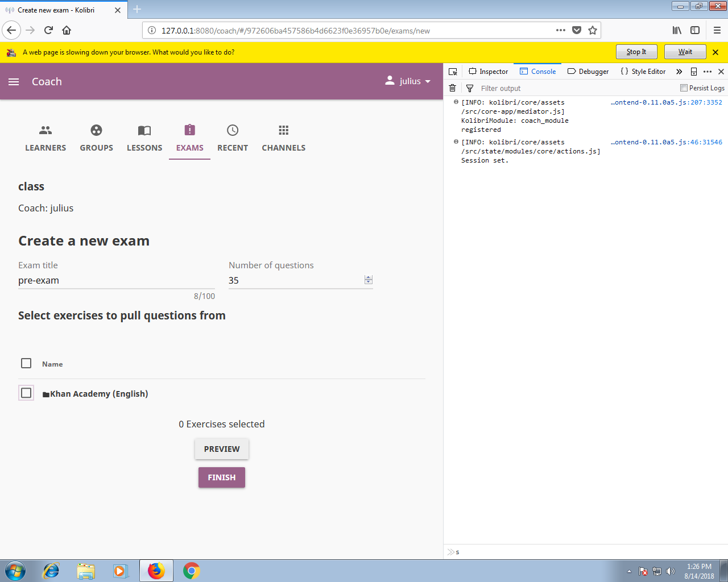Increment Number of questions with the stepper
The height and width of the screenshot is (582, 728).
[369, 277]
